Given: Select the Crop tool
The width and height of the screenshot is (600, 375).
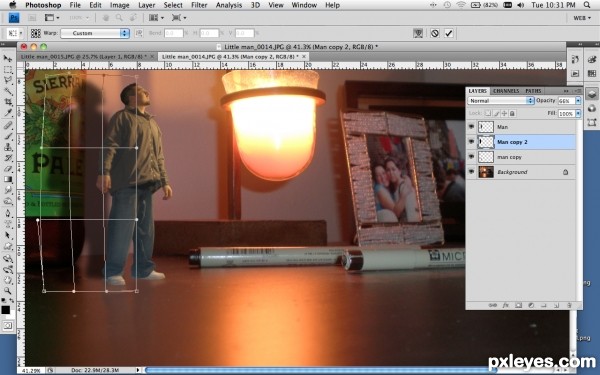Looking at the screenshot, I should (x=7, y=102).
